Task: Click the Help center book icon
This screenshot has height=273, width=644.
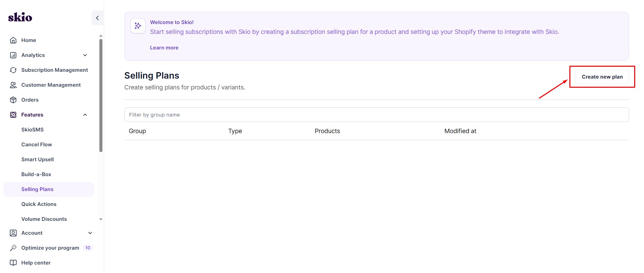Action: 13,263
